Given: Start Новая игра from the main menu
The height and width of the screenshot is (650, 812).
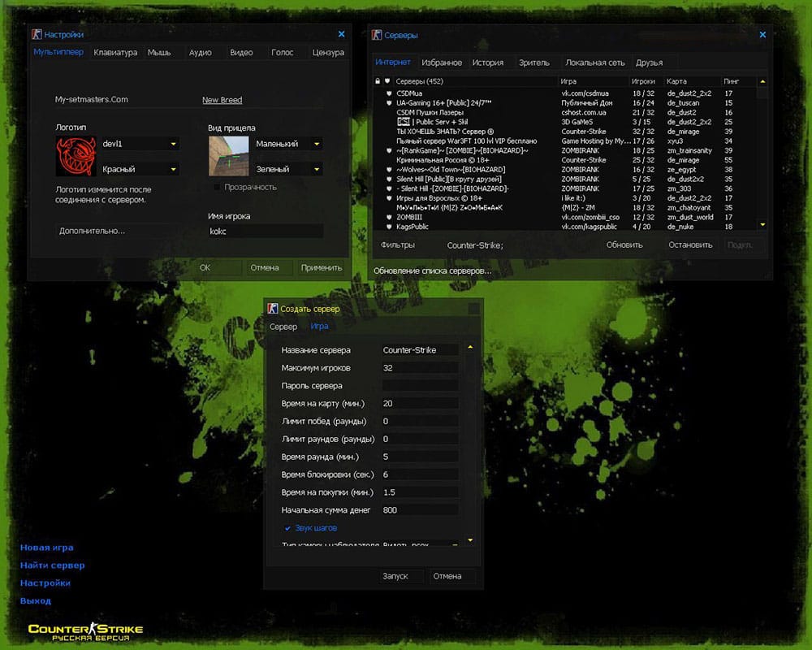Looking at the screenshot, I should (46, 548).
